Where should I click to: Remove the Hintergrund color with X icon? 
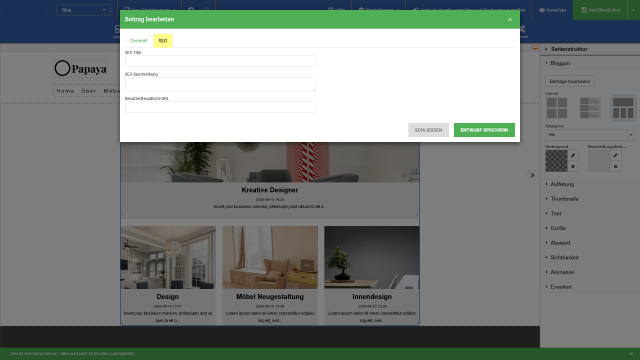click(x=573, y=167)
